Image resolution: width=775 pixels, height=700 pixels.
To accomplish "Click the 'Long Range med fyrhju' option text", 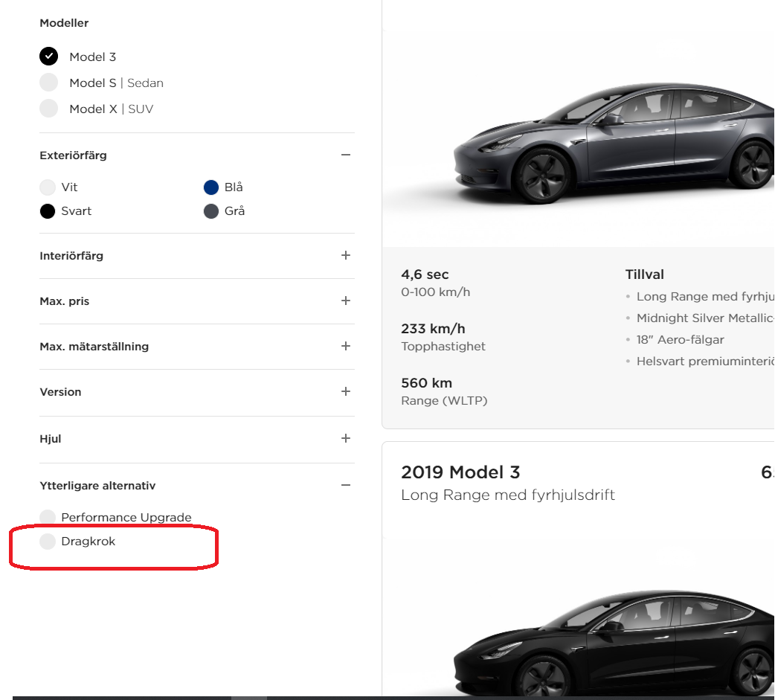I will point(705,297).
